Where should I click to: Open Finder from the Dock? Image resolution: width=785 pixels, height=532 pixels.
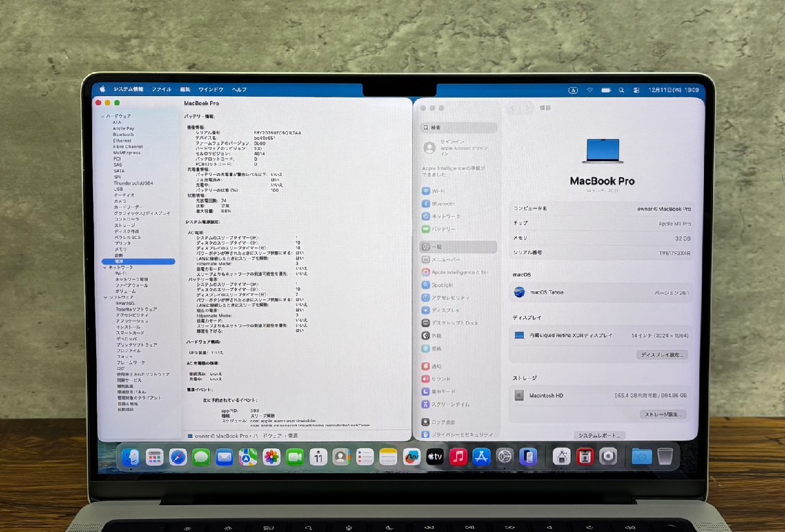point(131,457)
